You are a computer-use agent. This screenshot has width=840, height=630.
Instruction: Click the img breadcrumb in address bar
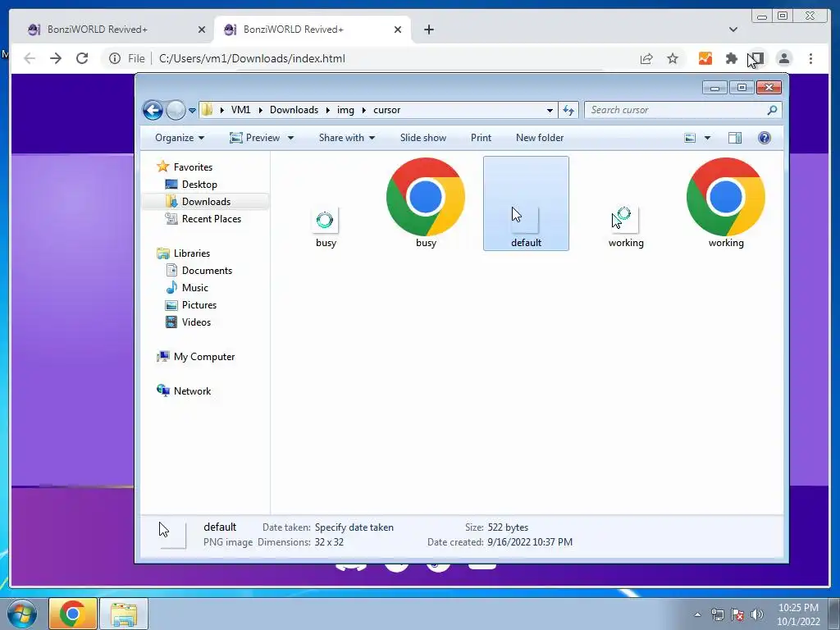[345, 110]
